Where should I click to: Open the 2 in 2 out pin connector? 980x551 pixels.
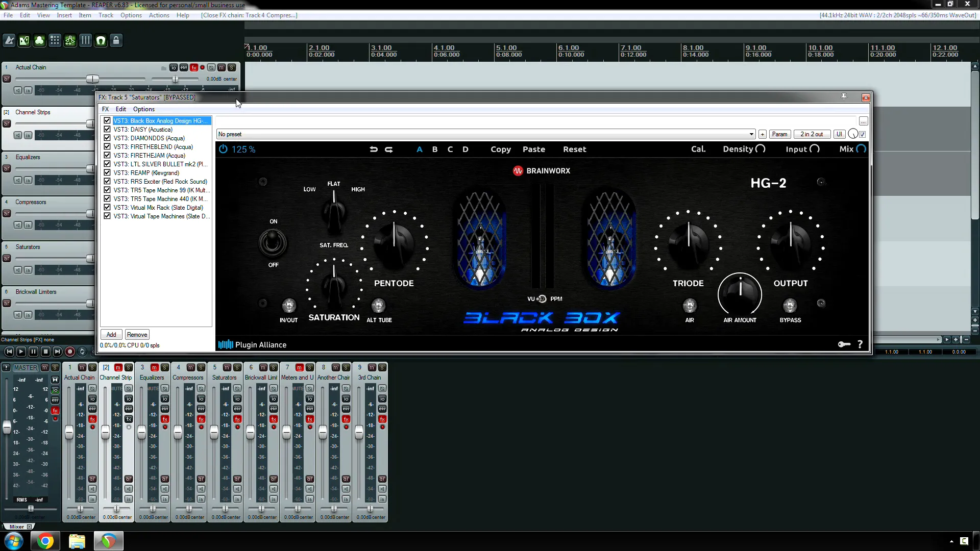point(812,134)
